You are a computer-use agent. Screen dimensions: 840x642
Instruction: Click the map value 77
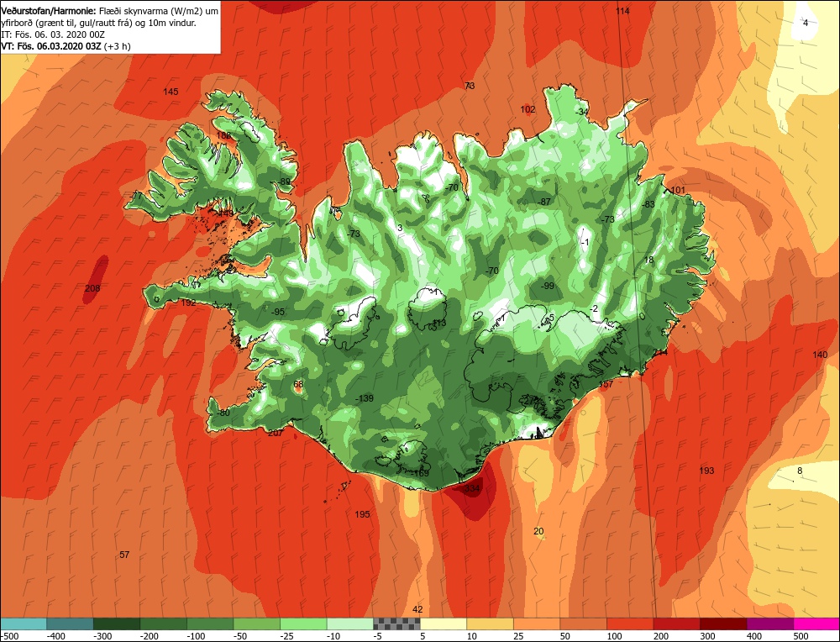tap(137, 196)
